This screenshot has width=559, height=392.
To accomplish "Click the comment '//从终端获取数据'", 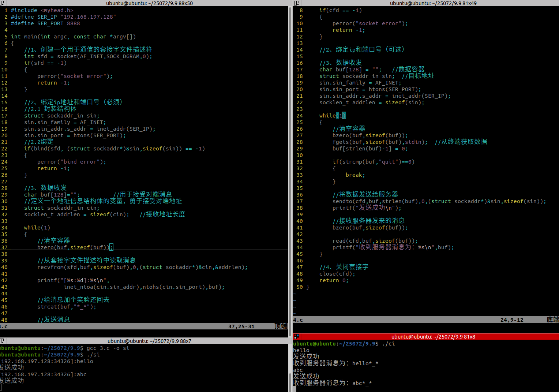I will (x=461, y=142).
